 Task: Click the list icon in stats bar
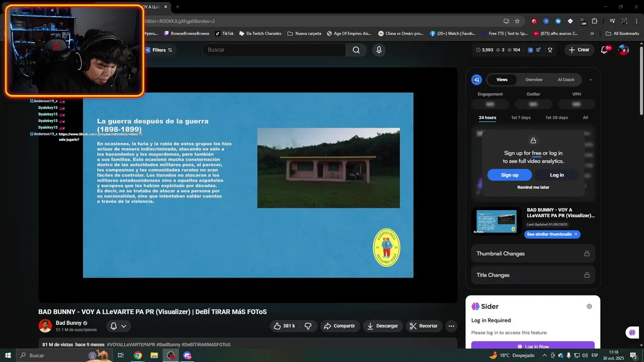(538, 50)
